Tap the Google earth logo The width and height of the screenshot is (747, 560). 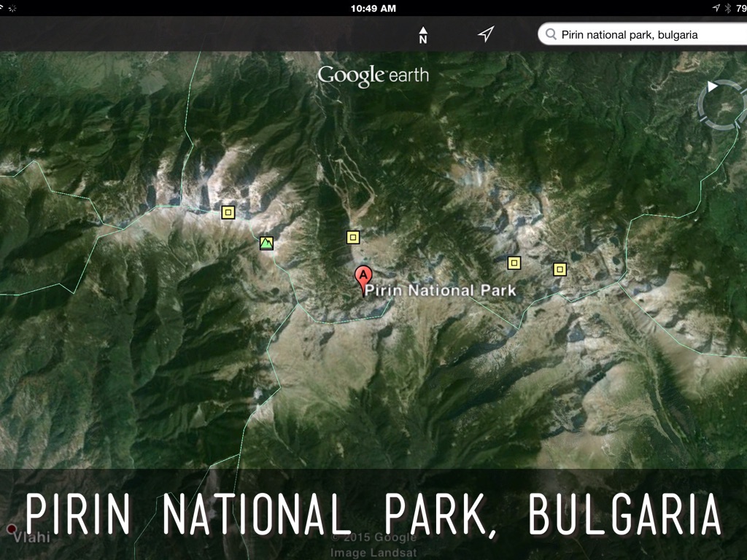point(373,75)
